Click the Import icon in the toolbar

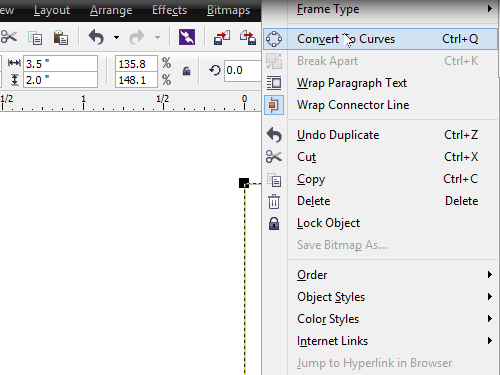(x=222, y=37)
